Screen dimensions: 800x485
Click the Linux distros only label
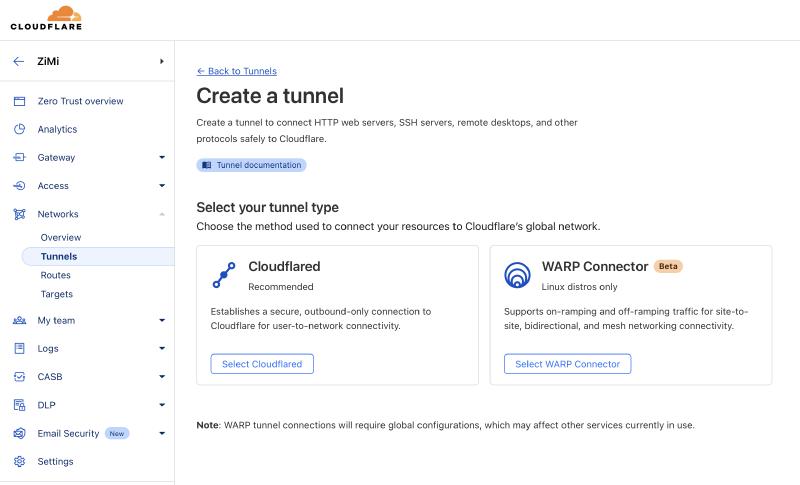click(x=579, y=287)
